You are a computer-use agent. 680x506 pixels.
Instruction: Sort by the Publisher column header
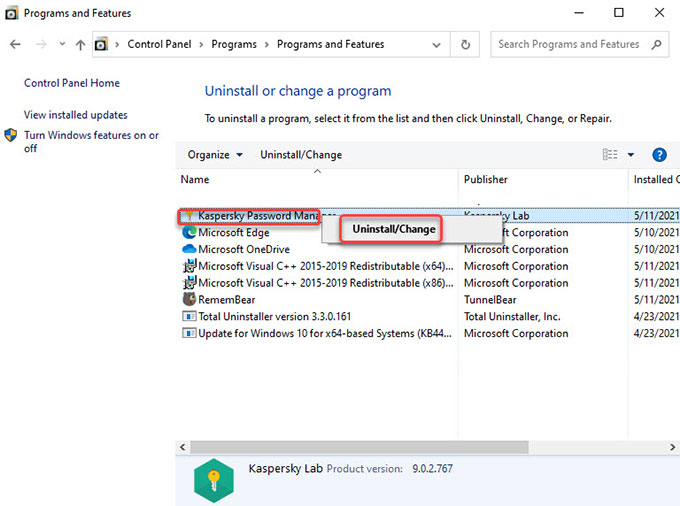pos(485,180)
